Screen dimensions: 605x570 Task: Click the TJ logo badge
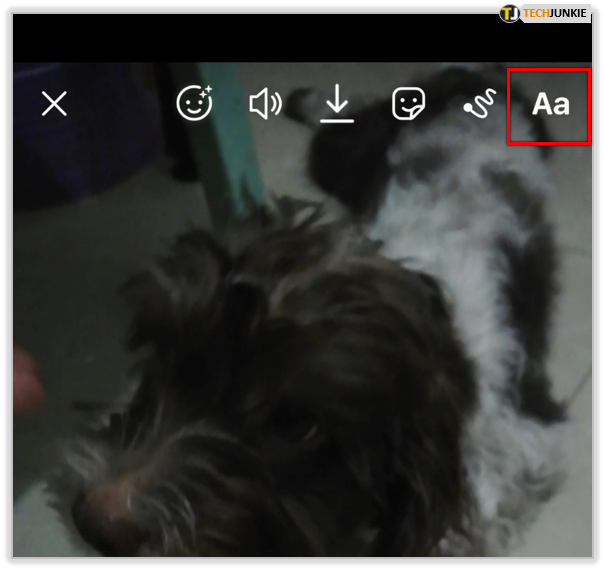pos(510,13)
